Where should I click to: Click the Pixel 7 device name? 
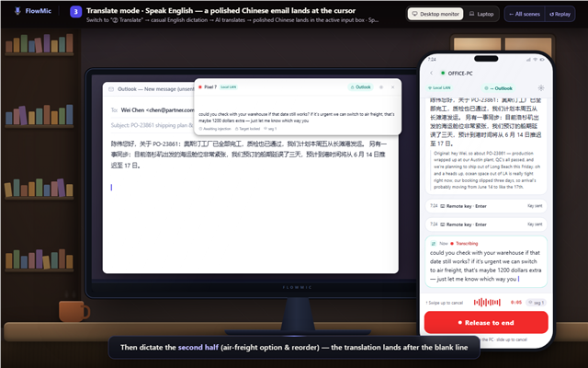point(210,87)
